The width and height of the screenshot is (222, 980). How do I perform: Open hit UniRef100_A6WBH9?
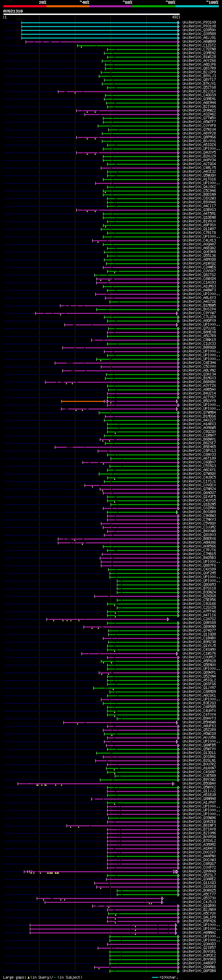click(x=199, y=41)
